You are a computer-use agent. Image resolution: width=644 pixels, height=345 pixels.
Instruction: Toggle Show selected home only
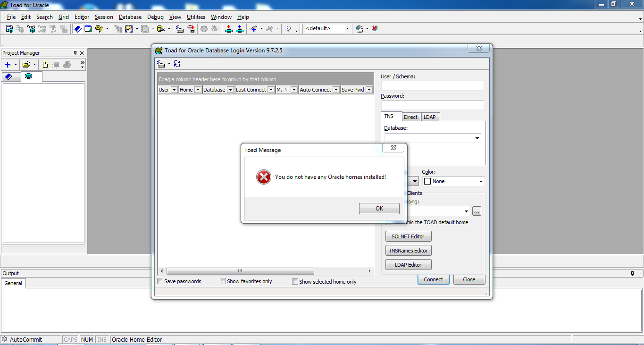295,282
